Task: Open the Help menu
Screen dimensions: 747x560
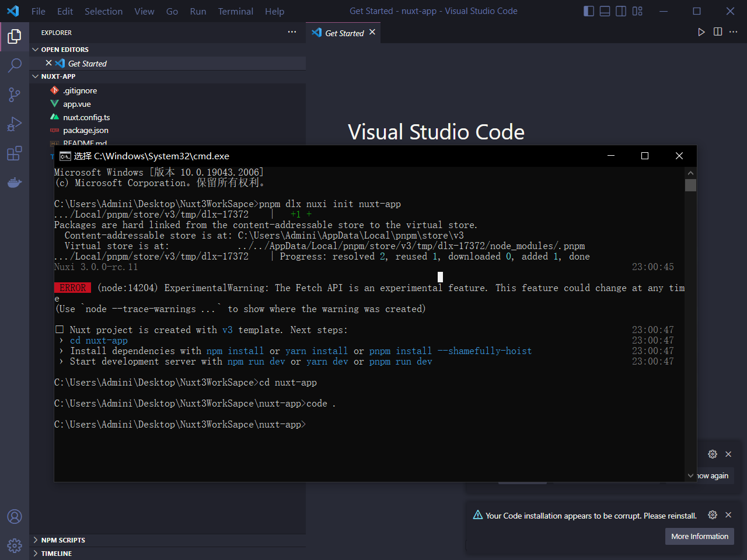Action: tap(275, 11)
